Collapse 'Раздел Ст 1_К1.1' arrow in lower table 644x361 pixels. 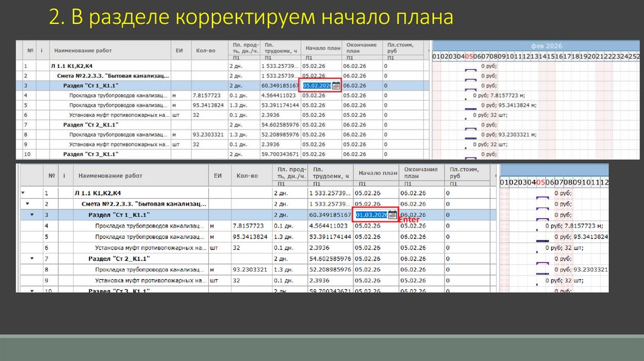click(x=32, y=215)
